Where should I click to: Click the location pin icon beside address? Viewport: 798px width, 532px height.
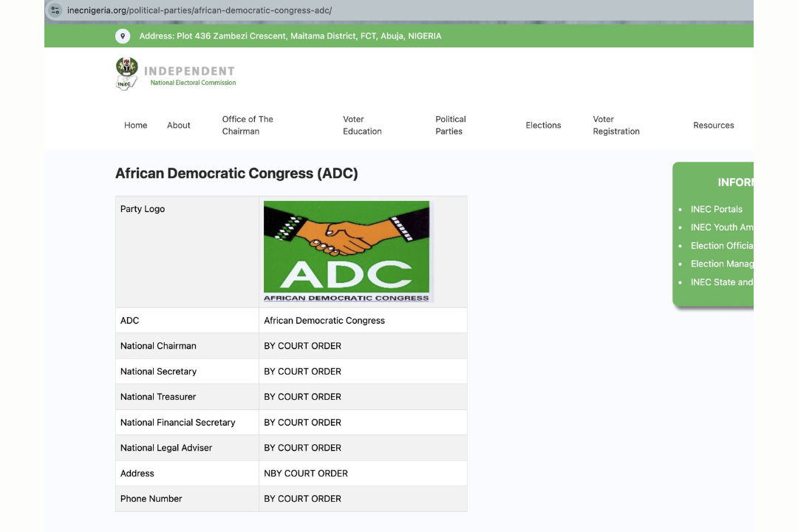(123, 36)
